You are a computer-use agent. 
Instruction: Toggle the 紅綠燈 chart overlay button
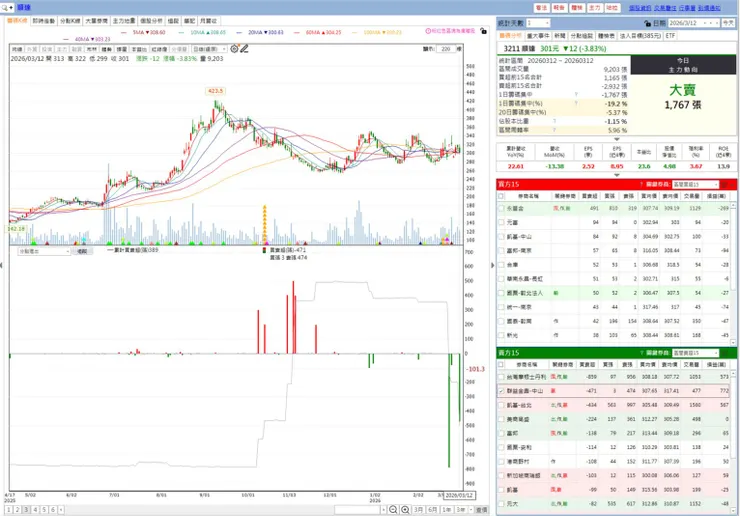159,49
